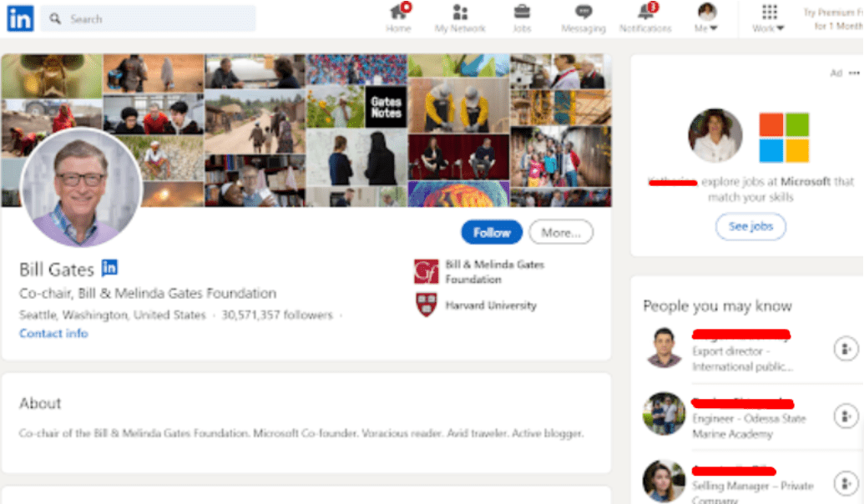Open the Home feed icon
The height and width of the screenshot is (504, 864).
(398, 15)
